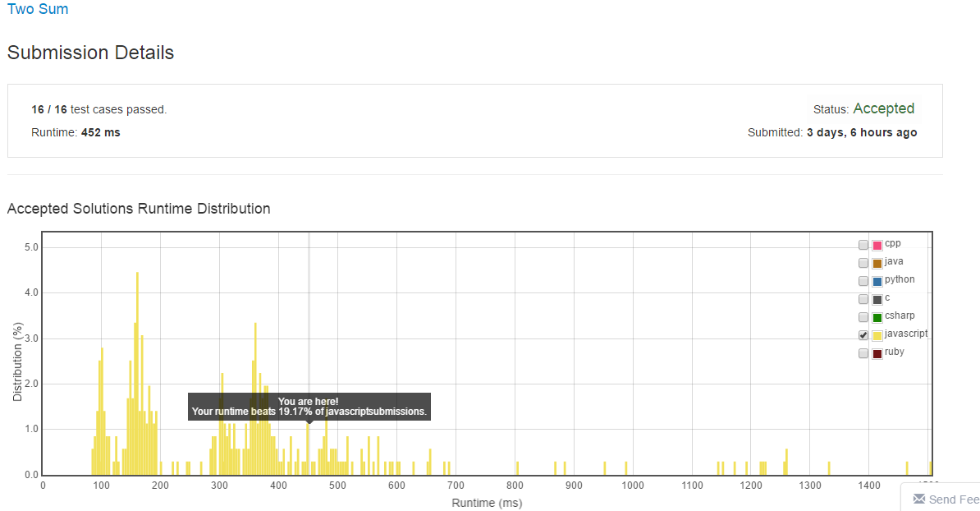Screen dimensions: 980x511
Task: Click the pink cpp color swatch
Action: coord(877,245)
